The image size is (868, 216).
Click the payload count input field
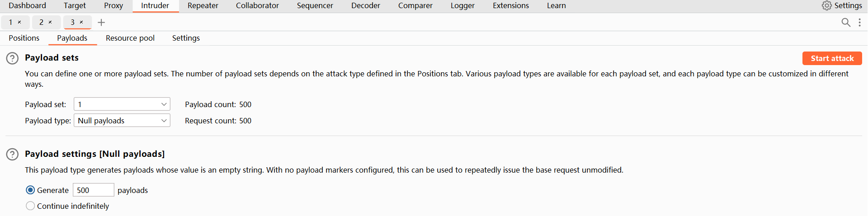coord(93,190)
